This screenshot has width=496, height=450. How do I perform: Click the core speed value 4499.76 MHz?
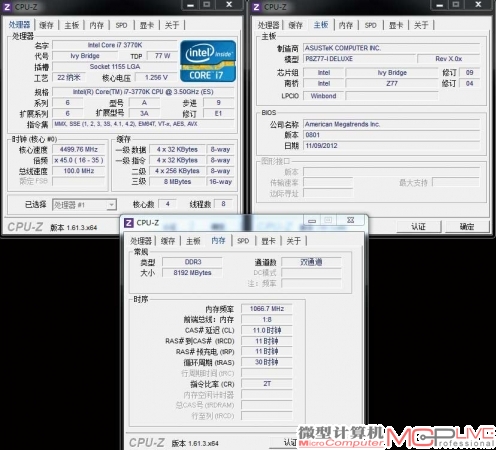79,149
